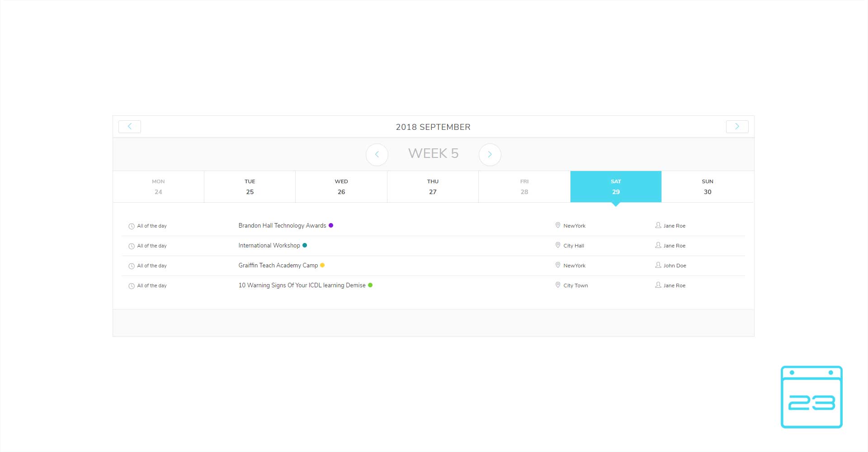Click location pin next to City Hall
The image size is (868, 452).
[x=558, y=245]
